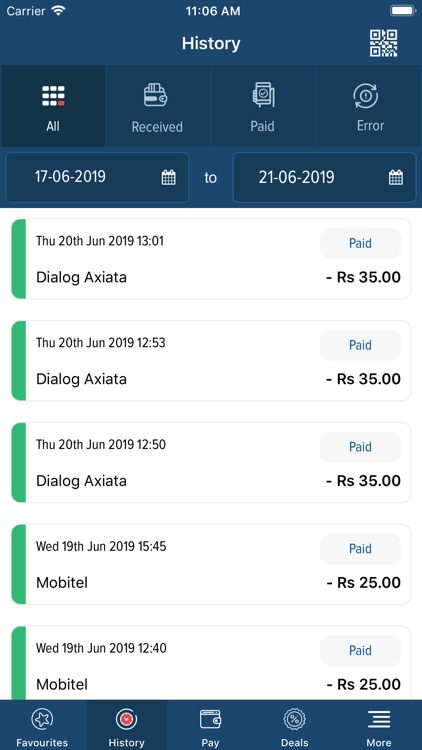Filter by Received wallet icon
Viewport: 422px width, 750px height.
(x=156, y=95)
